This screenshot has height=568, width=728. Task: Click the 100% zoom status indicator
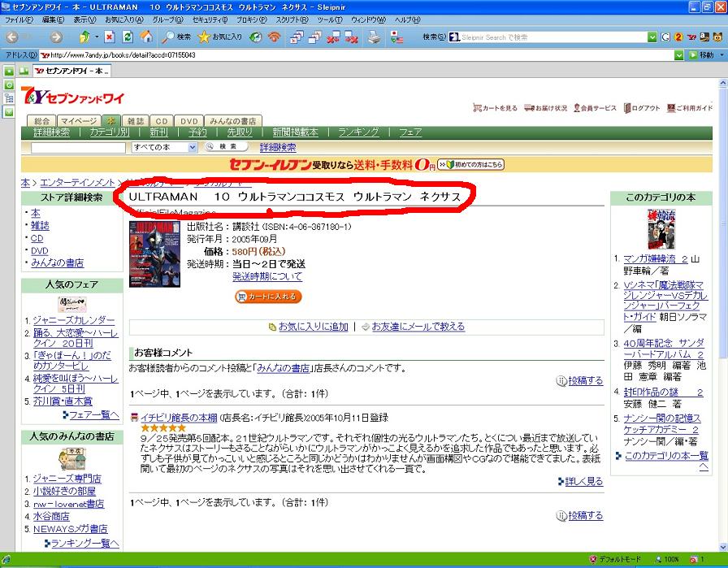pos(667,559)
